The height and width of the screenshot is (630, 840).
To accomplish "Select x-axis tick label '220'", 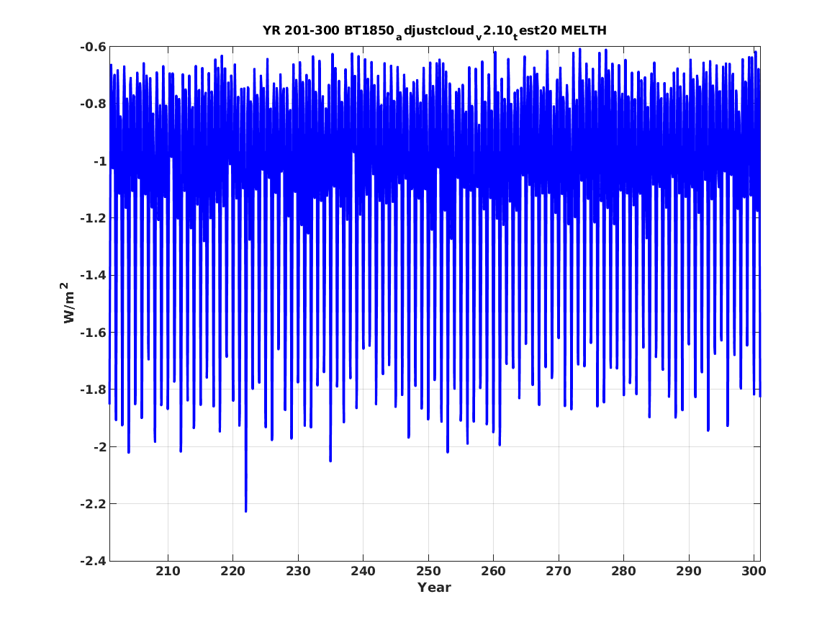I will 233,571.
